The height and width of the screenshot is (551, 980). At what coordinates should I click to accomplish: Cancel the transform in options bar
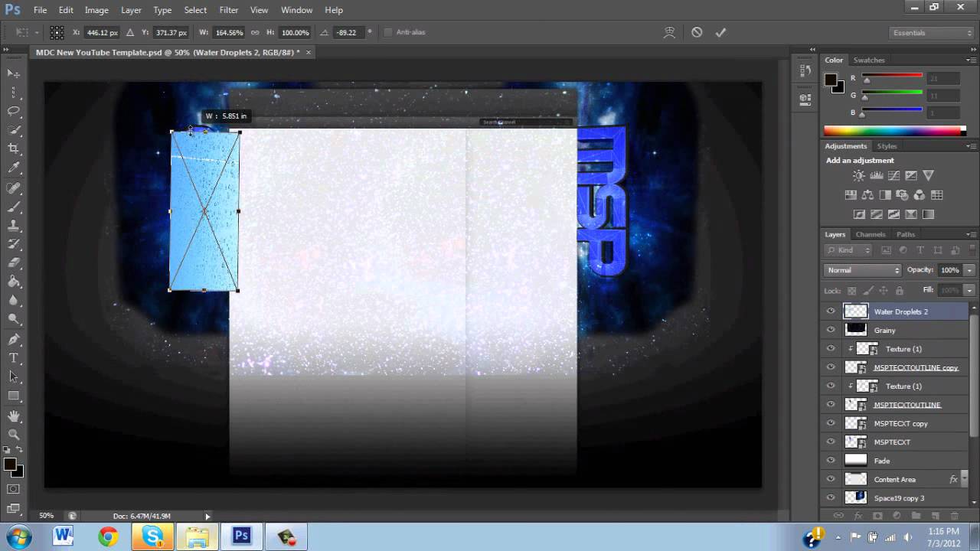click(697, 32)
